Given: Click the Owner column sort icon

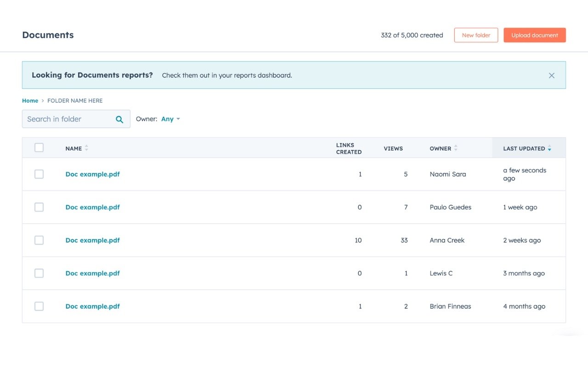Looking at the screenshot, I should pyautogui.click(x=455, y=148).
